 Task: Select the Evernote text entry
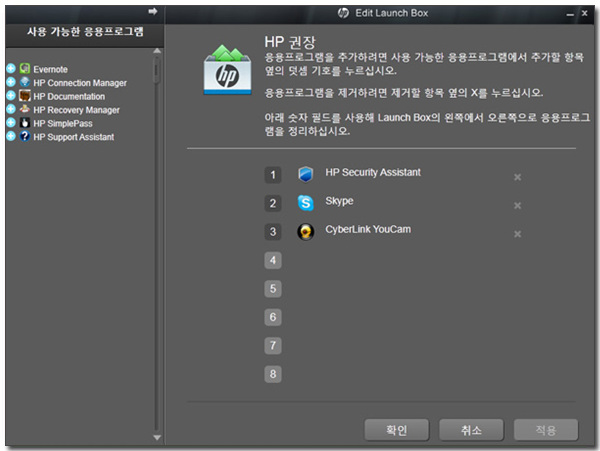[50, 69]
